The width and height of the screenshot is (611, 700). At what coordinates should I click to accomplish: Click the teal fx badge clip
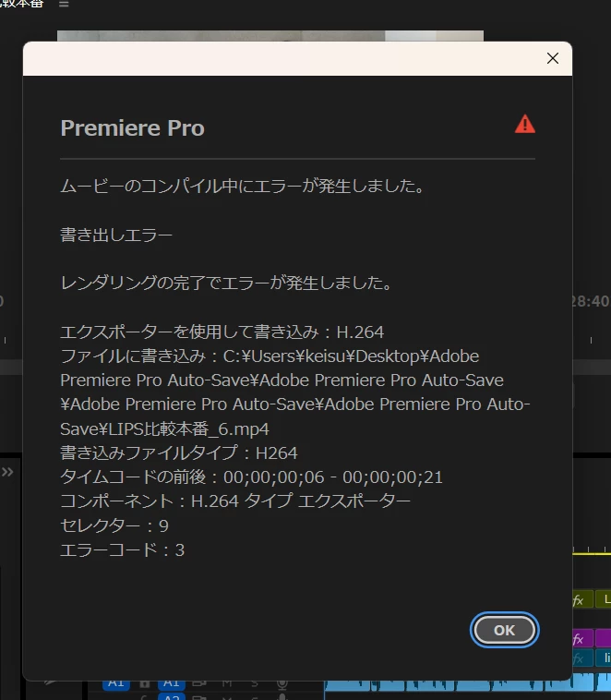tap(581, 658)
